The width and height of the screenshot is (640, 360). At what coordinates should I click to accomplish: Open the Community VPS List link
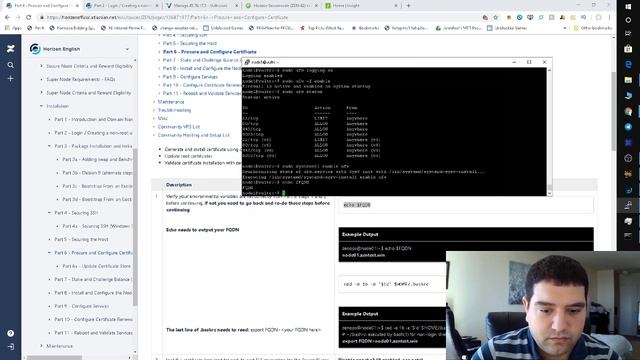[179, 127]
